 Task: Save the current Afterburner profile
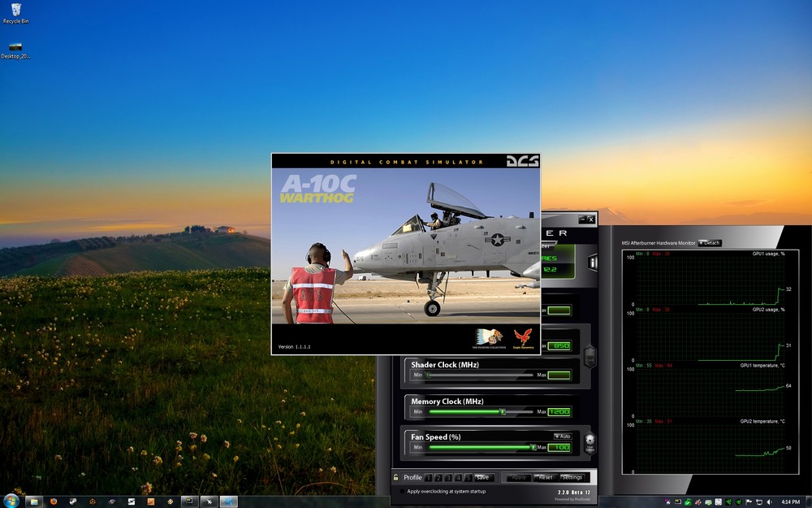click(x=482, y=477)
